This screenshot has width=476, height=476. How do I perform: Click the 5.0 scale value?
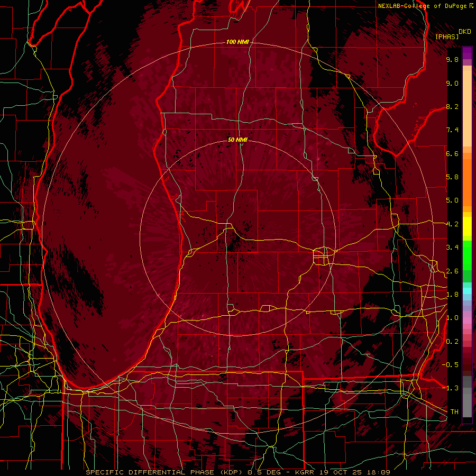tap(452, 200)
